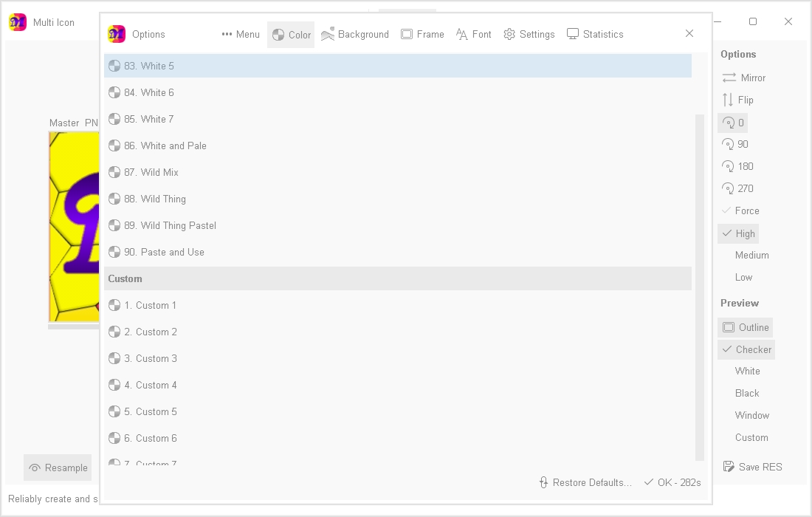
Task: Click the Mirror icon in the Options sidebar
Action: [728, 78]
